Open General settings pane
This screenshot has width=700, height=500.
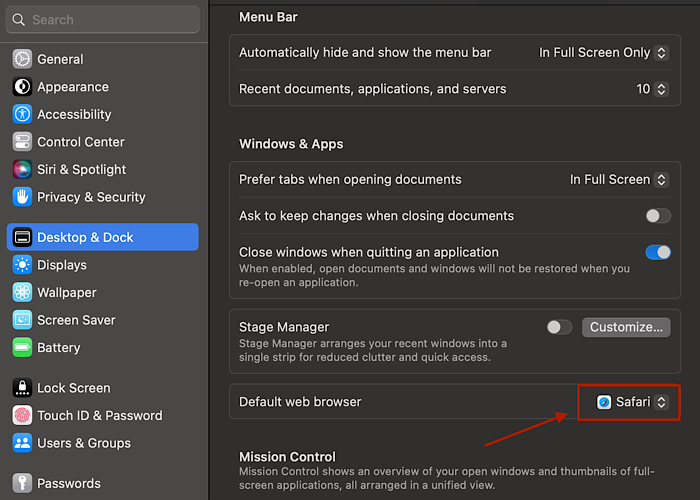pyautogui.click(x=103, y=59)
